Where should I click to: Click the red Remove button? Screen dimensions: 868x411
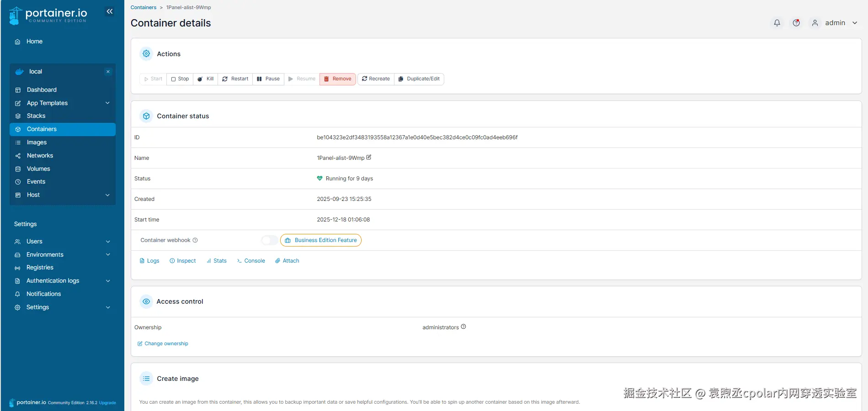point(338,79)
